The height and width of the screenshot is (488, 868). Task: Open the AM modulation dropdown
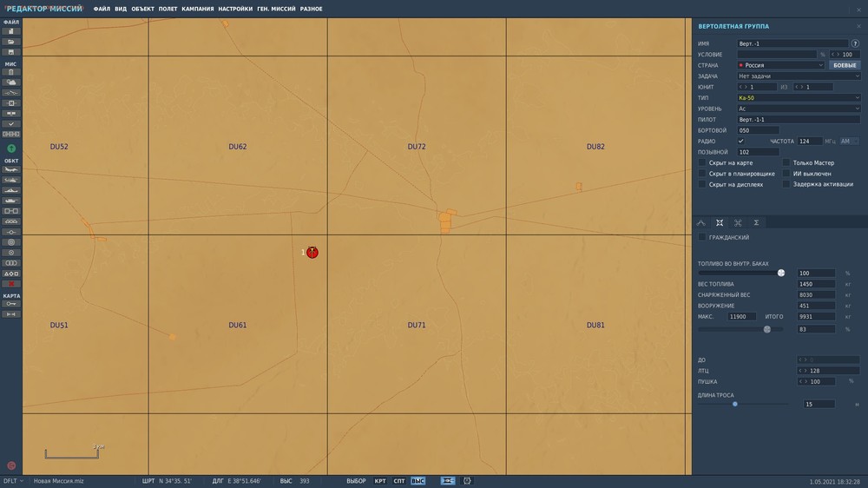(x=849, y=142)
